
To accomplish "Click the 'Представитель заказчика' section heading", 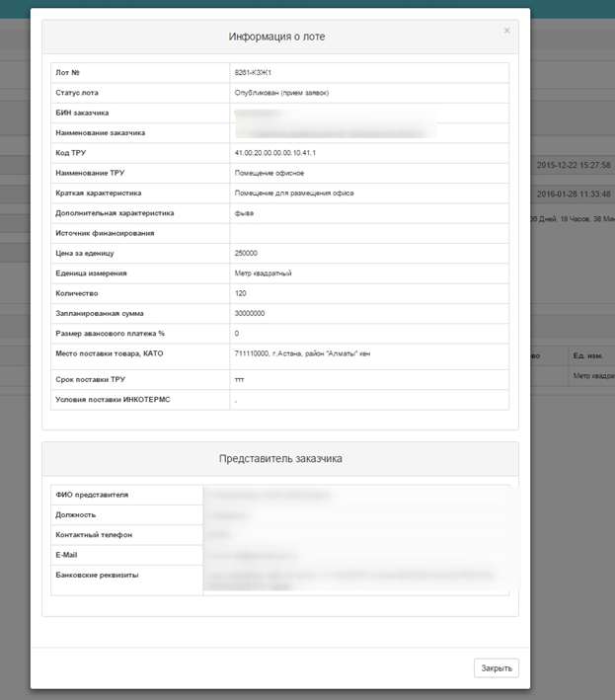I will pyautogui.click(x=279, y=458).
